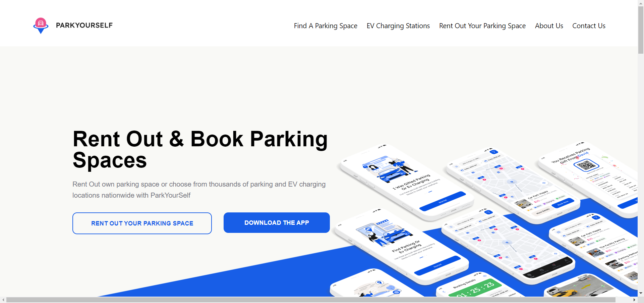644x303 pixels.
Task: Click the scroll left arrow
Action: pos(3,300)
